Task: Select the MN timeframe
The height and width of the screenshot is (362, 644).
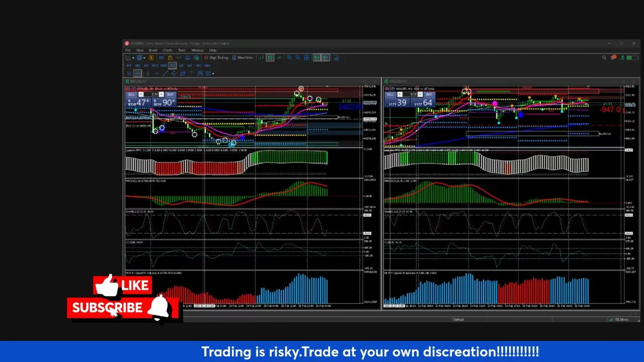Action: point(207,65)
